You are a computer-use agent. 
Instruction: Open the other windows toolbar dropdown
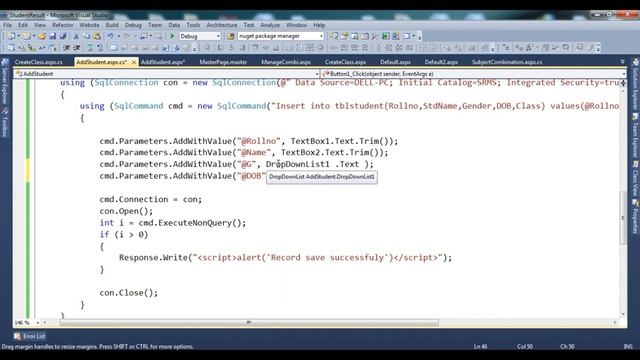[x=414, y=36]
